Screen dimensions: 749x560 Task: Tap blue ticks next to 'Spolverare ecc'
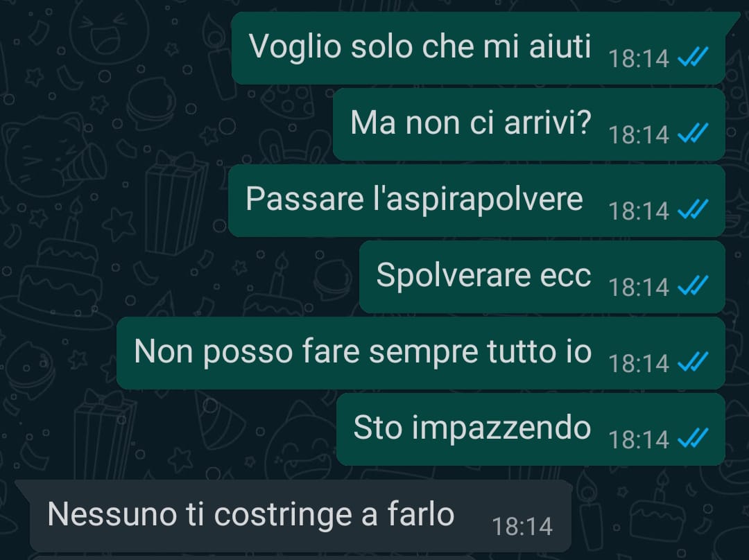click(x=693, y=286)
